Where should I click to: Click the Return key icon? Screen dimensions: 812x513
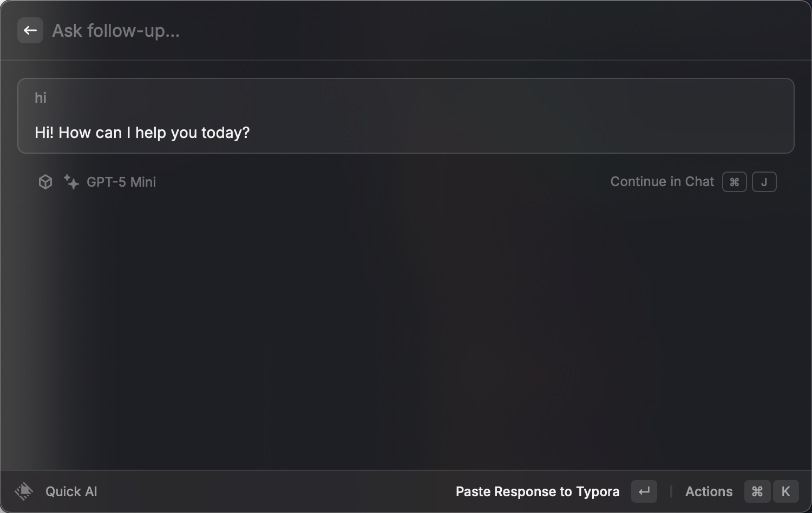coord(644,491)
